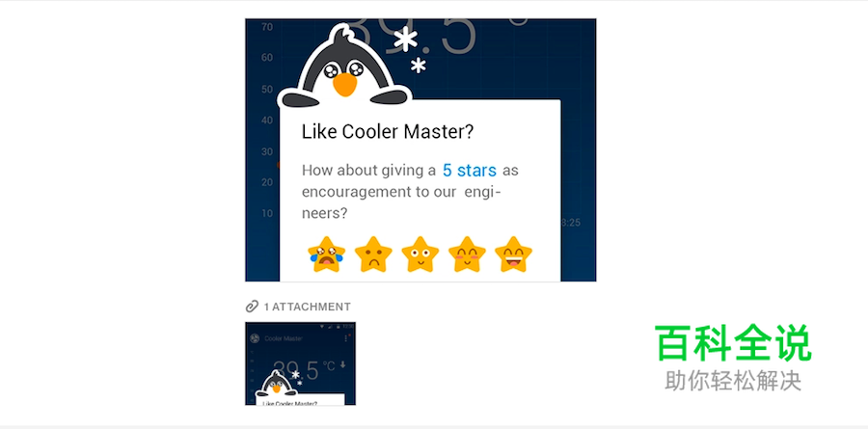Image resolution: width=868 pixels, height=429 pixels.
Task: Rate with the crying one-star face
Action: [x=327, y=255]
